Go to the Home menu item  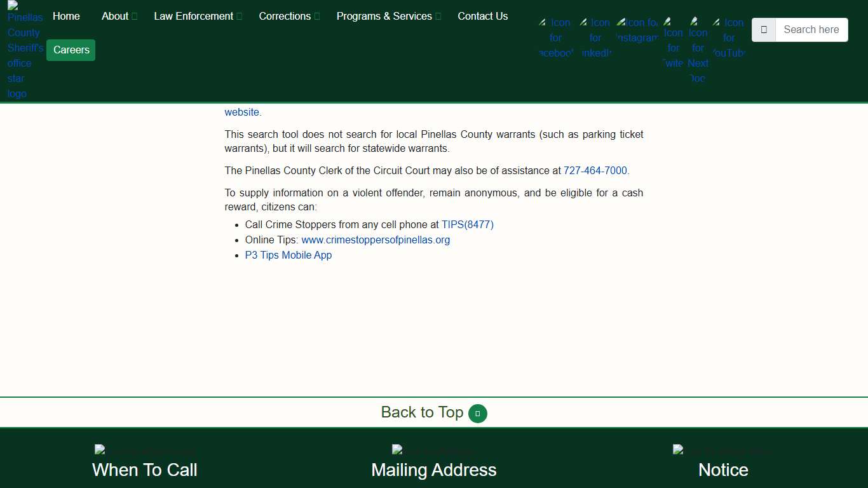pyautogui.click(x=66, y=17)
